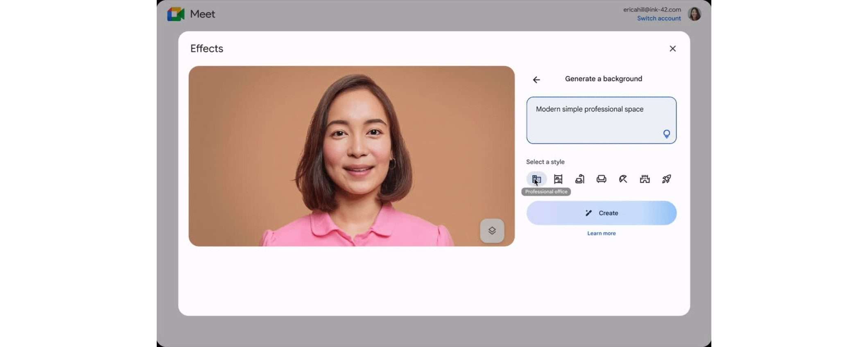Open the layers icon on video preview
Image resolution: width=868 pixels, height=347 pixels.
tap(492, 231)
